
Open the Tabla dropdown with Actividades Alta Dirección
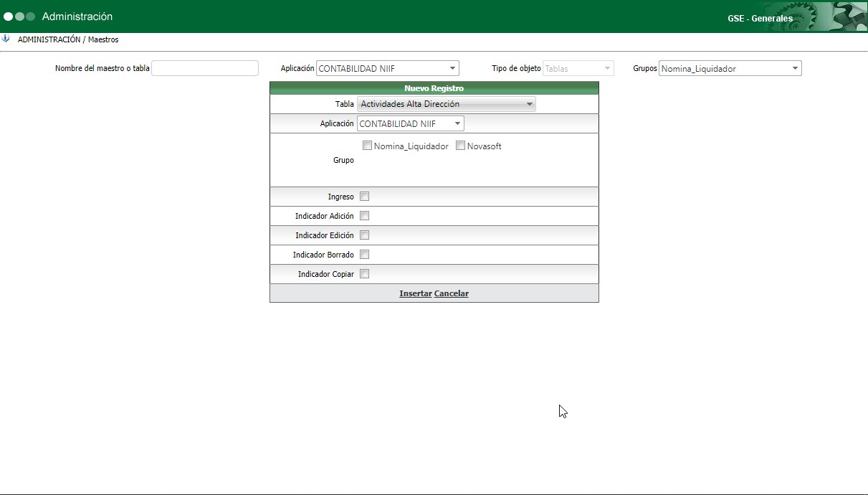click(446, 104)
